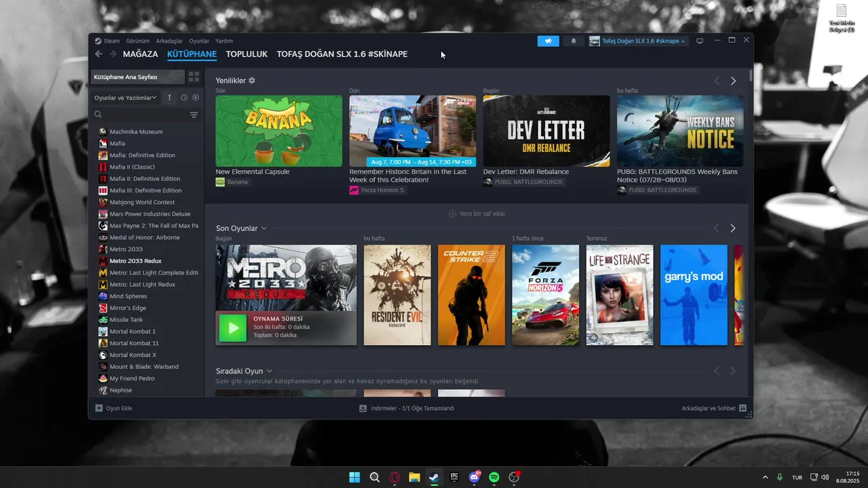
Task: Open the Steam announcements megaphone button
Action: tap(549, 41)
